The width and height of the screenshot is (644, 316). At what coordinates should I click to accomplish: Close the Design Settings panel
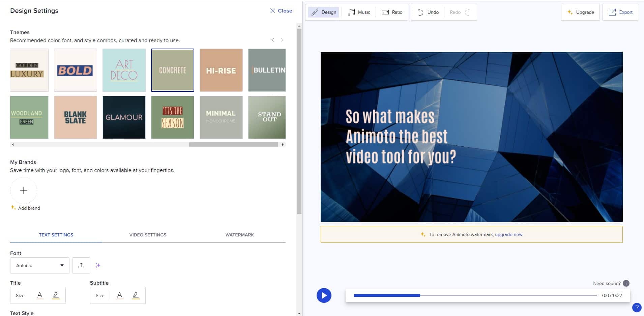click(281, 11)
